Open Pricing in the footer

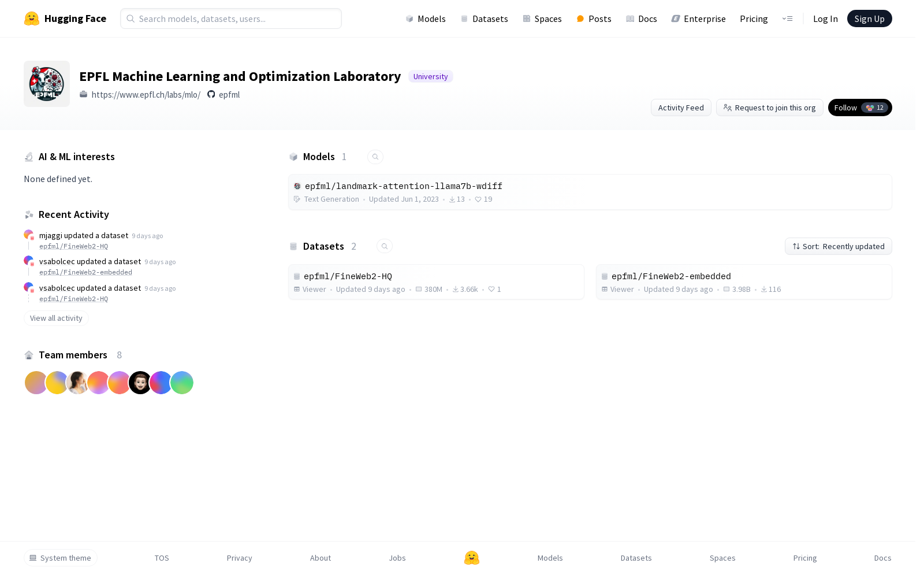[x=805, y=558]
